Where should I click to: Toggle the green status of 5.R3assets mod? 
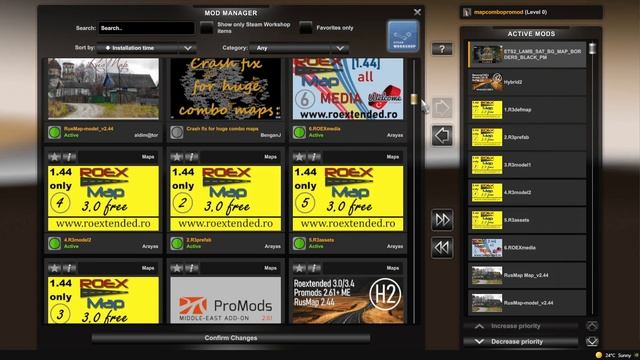[299, 243]
